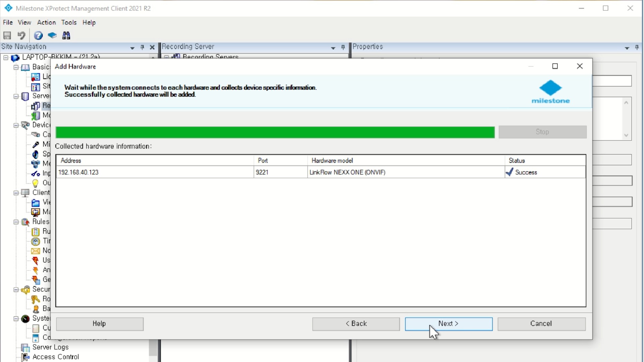The width and height of the screenshot is (644, 362).
Task: Maximize the Add Hardware dialog
Action: [555, 66]
